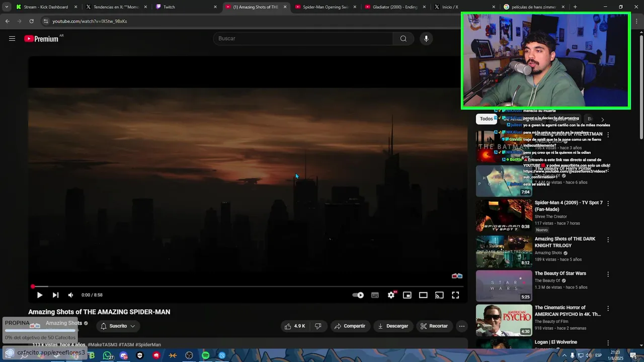
Task: Open a new browser tab
Action: (x=575, y=7)
